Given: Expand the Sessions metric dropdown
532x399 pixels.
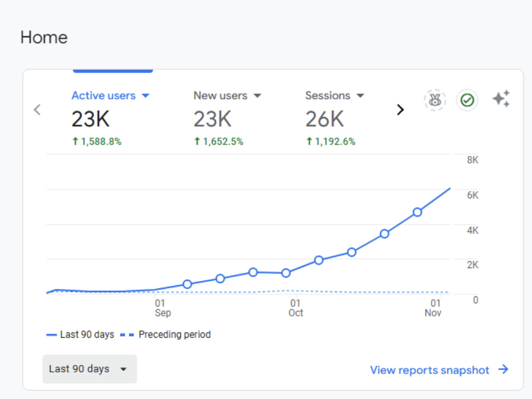Looking at the screenshot, I should click(360, 96).
